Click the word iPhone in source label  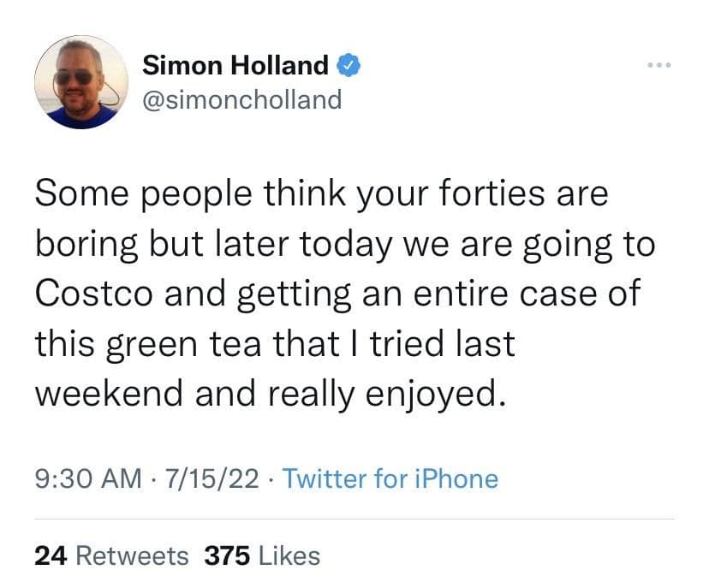(x=456, y=478)
